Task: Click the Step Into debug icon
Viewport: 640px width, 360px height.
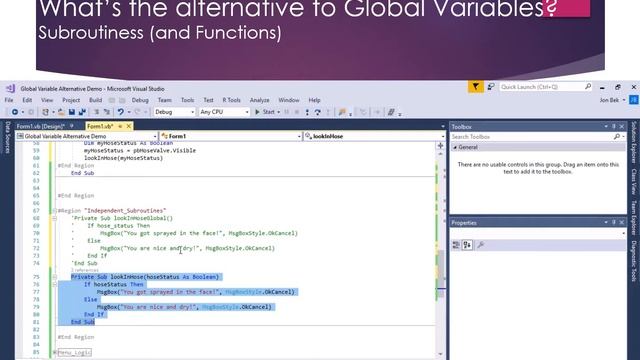Action: tap(307, 112)
